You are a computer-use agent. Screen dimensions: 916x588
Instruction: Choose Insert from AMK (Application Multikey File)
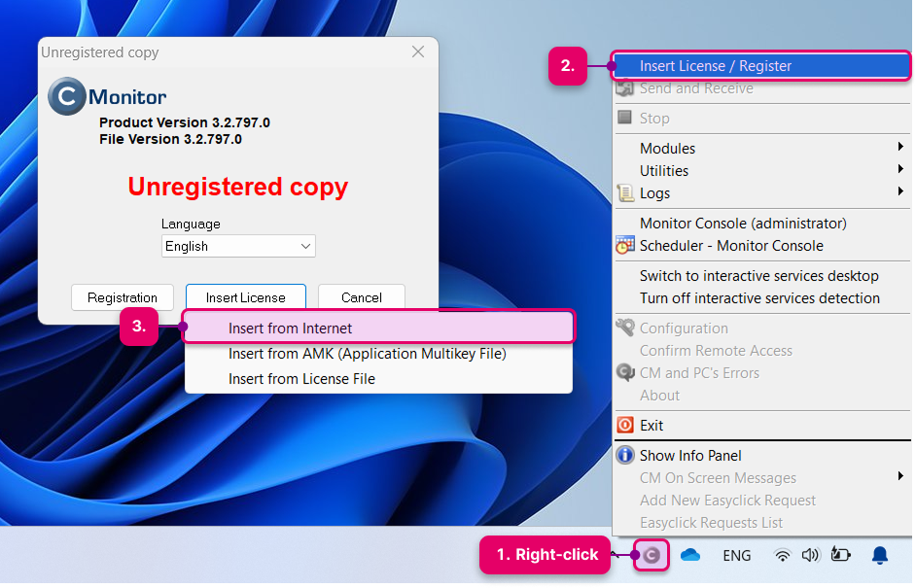(378, 353)
